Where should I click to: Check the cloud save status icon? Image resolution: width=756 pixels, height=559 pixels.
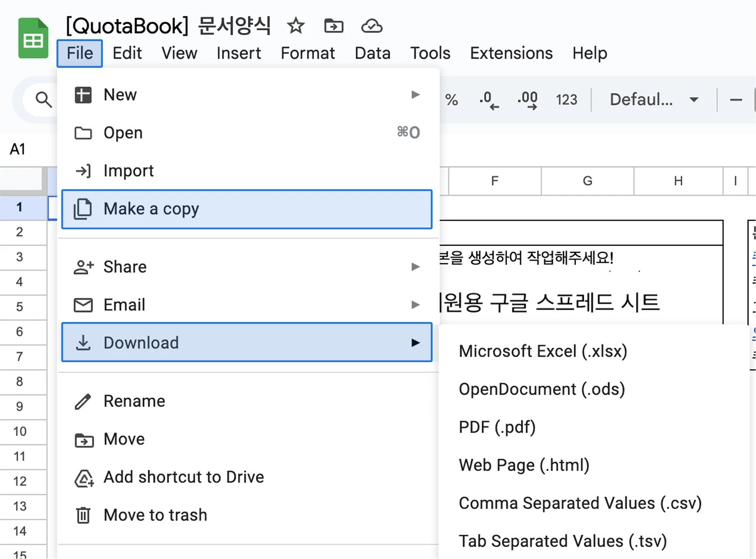[372, 26]
